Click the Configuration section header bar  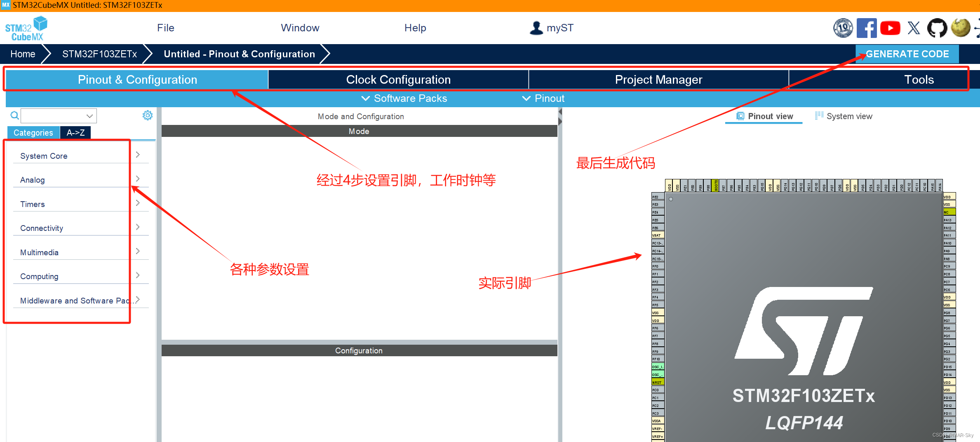coord(359,350)
